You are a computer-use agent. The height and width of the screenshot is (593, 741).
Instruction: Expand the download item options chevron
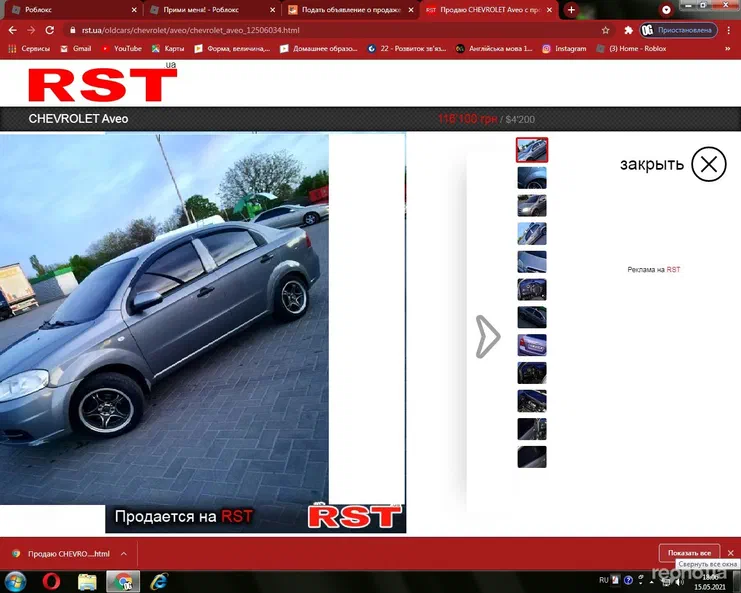pyautogui.click(x=124, y=553)
